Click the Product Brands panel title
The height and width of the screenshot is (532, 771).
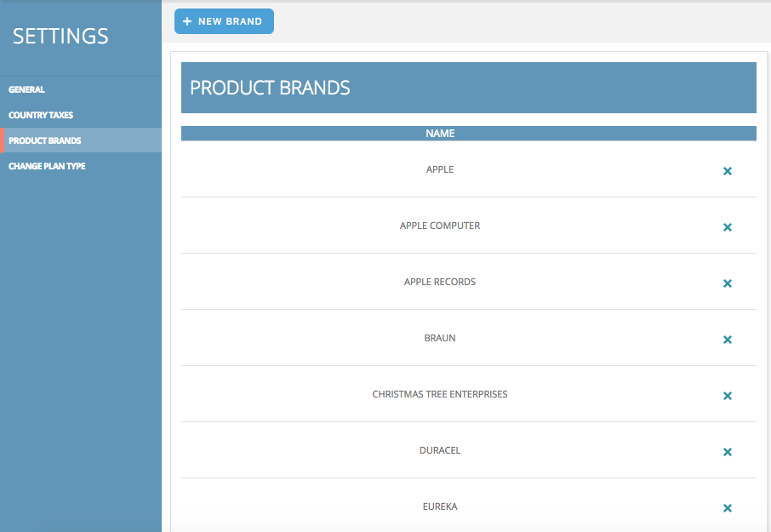(270, 88)
